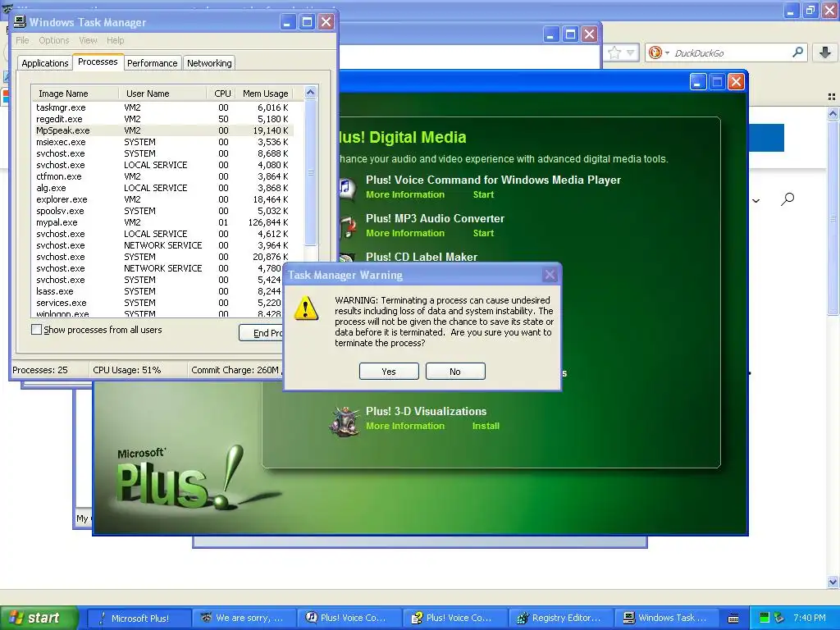Switch to We are sorry taskbar button
Viewport: 840px width, 630px height.
click(243, 618)
